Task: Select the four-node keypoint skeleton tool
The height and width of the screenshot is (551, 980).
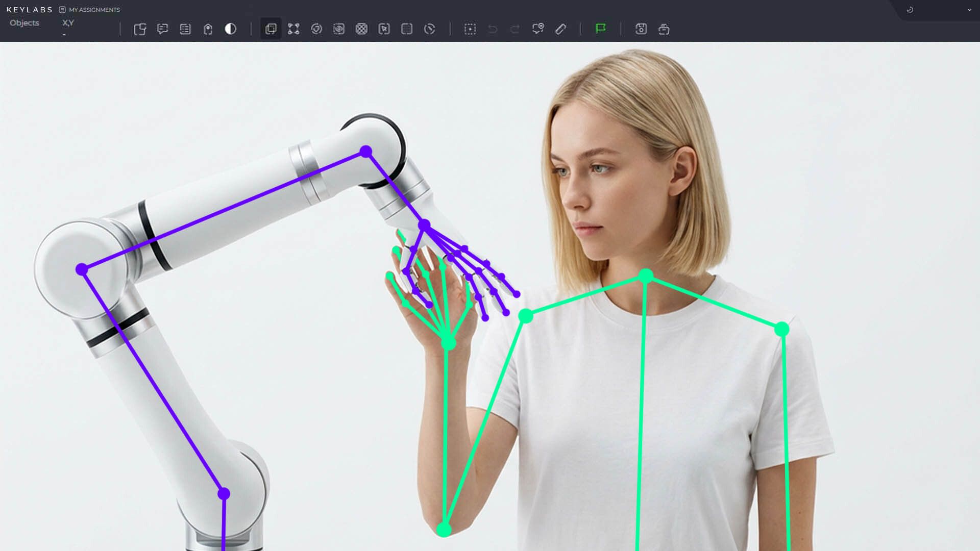Action: pos(293,29)
